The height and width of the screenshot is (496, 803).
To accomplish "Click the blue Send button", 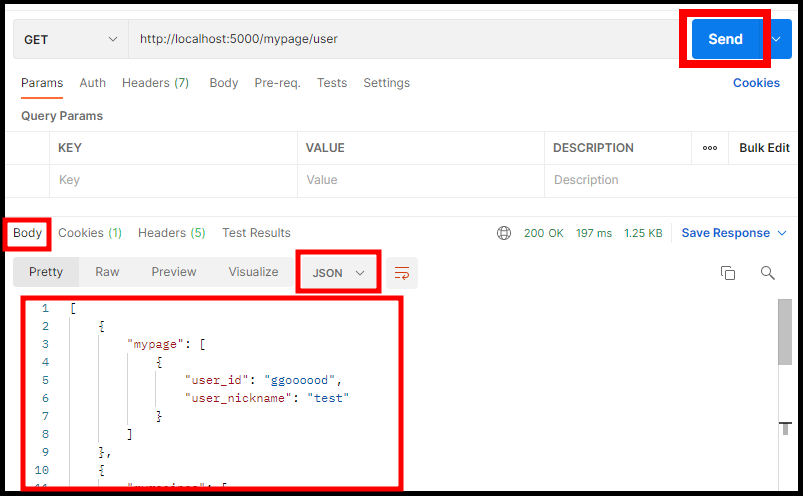I will click(725, 39).
